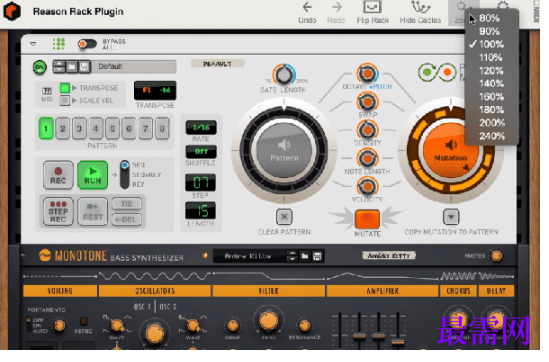Click the Monotone Master volume knob

(496, 256)
